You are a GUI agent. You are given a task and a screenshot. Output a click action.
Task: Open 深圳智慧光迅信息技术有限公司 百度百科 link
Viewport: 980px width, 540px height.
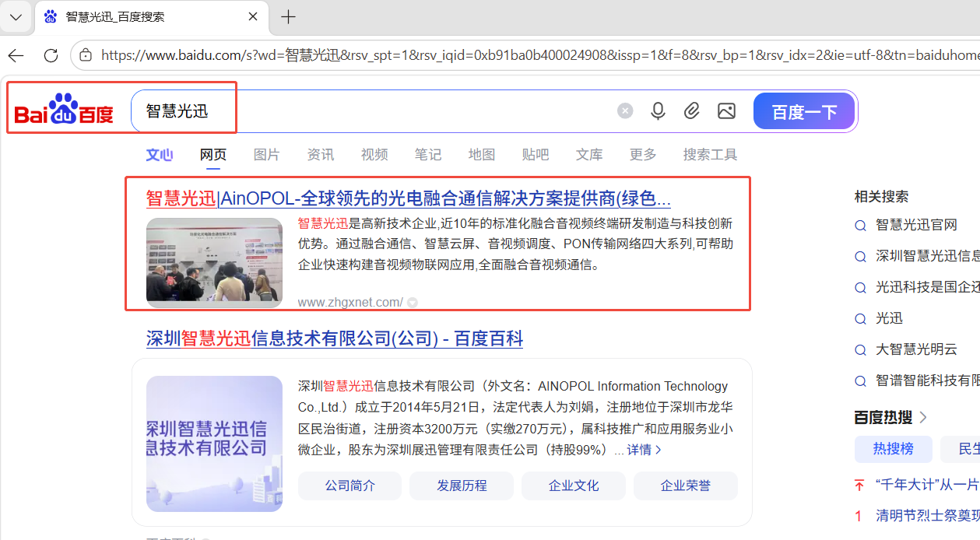tap(335, 338)
